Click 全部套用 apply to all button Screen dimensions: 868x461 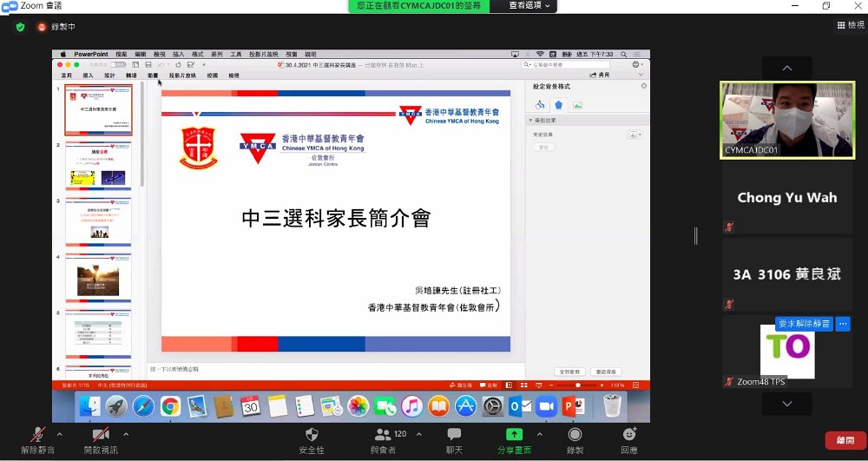(x=570, y=372)
